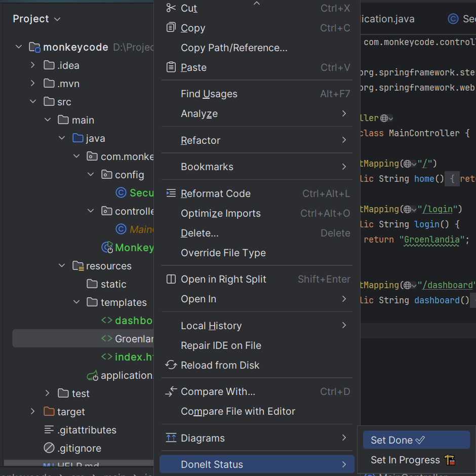Click the Reload from Disk refresh icon
Screen dimensions: 476x476
click(x=171, y=365)
